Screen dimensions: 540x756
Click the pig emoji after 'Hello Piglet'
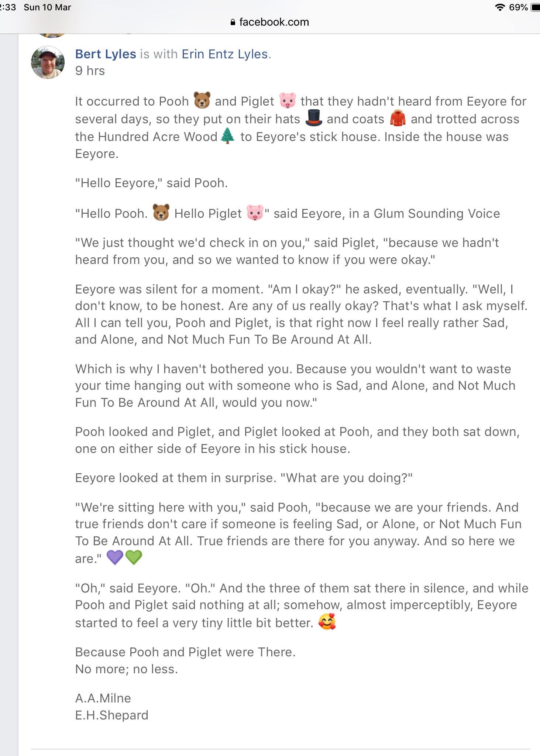255,212
